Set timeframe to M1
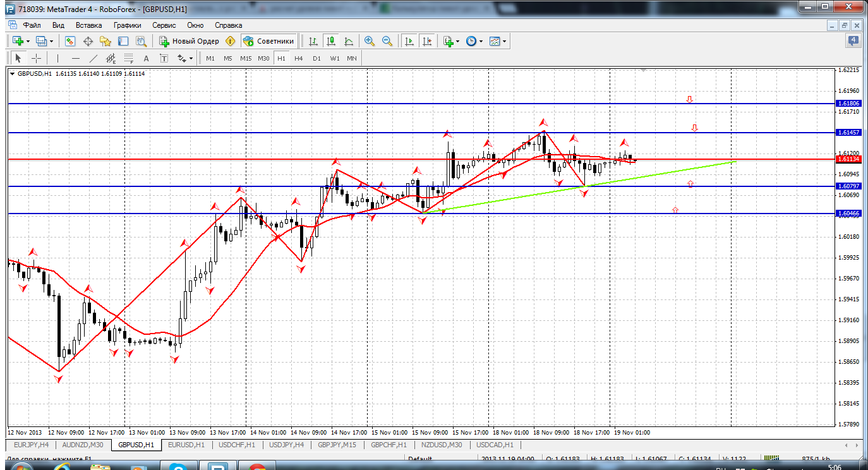The width and height of the screenshot is (868, 470). [x=210, y=58]
